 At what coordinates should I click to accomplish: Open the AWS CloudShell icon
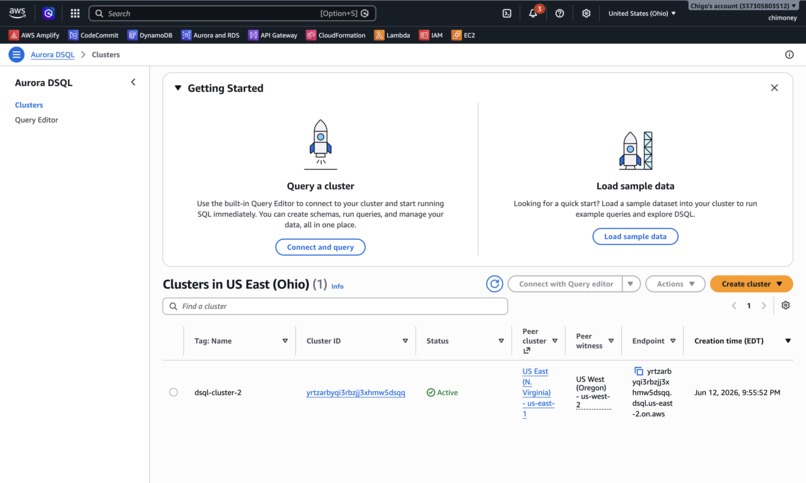[507, 13]
